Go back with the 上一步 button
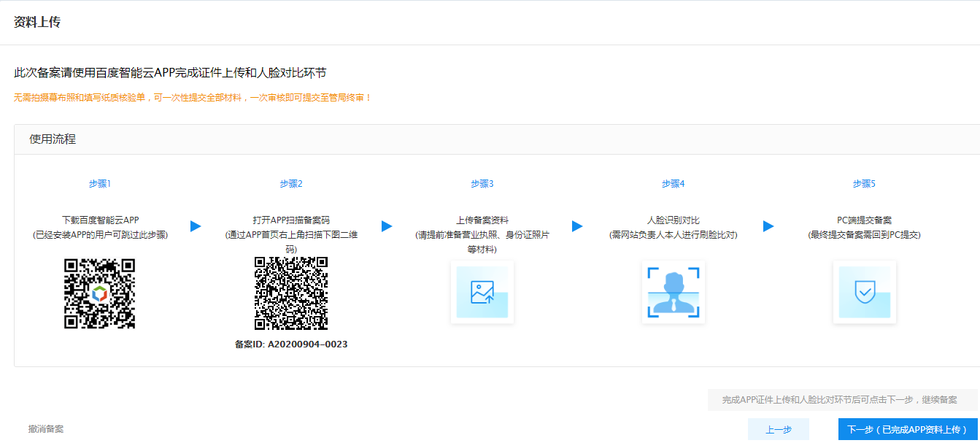980x443 pixels. pos(779,429)
